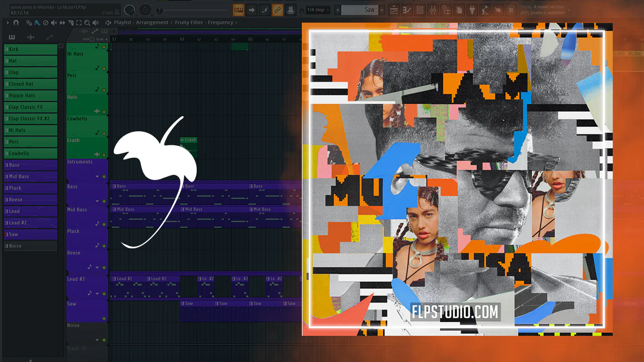Click the plus button after Saw pattern

tap(382, 10)
